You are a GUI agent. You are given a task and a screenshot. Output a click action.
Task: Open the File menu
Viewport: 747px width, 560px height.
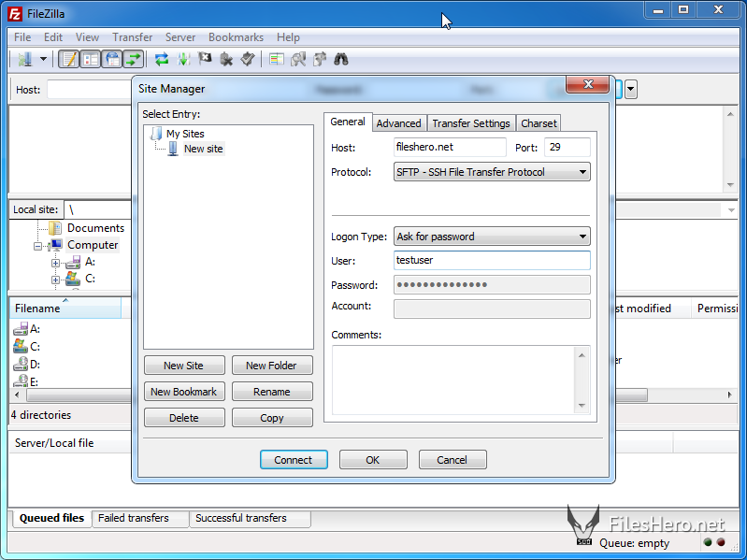[x=22, y=37]
